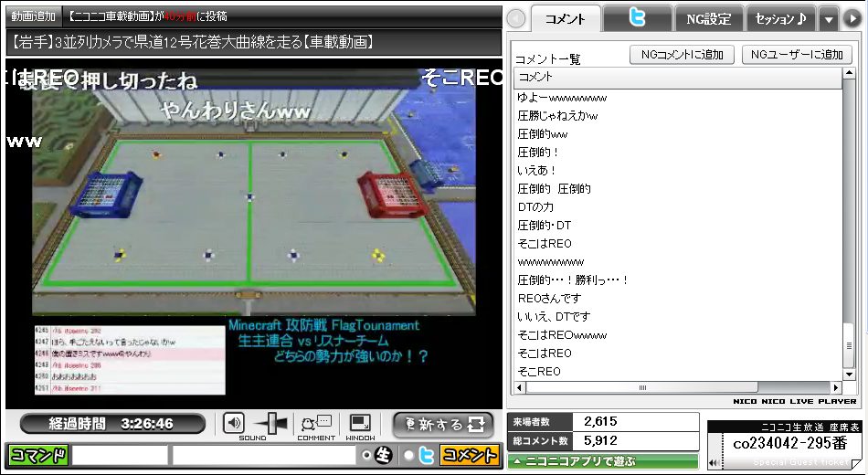The width and height of the screenshot is (868, 475).
Task: Click the seat ticket co234042-295番
Action: (790, 443)
